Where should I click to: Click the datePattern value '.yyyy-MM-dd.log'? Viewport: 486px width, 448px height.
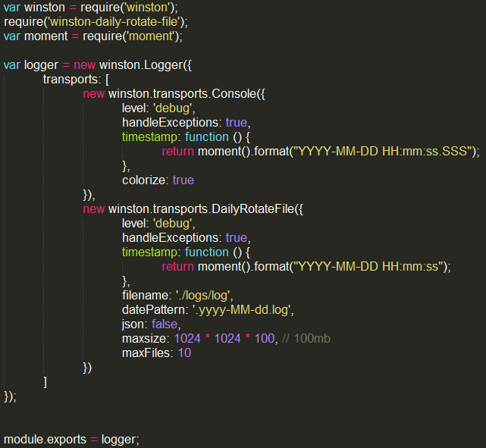point(241,309)
